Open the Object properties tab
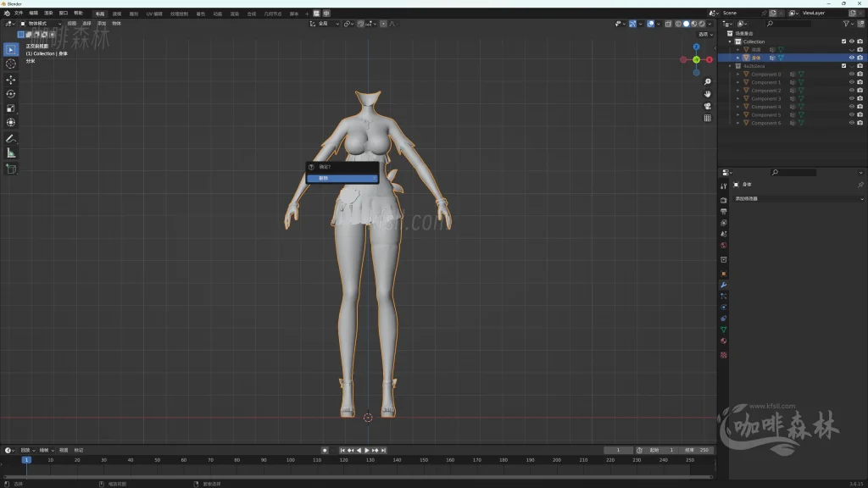Screen dimensions: 868x488 click(724, 274)
